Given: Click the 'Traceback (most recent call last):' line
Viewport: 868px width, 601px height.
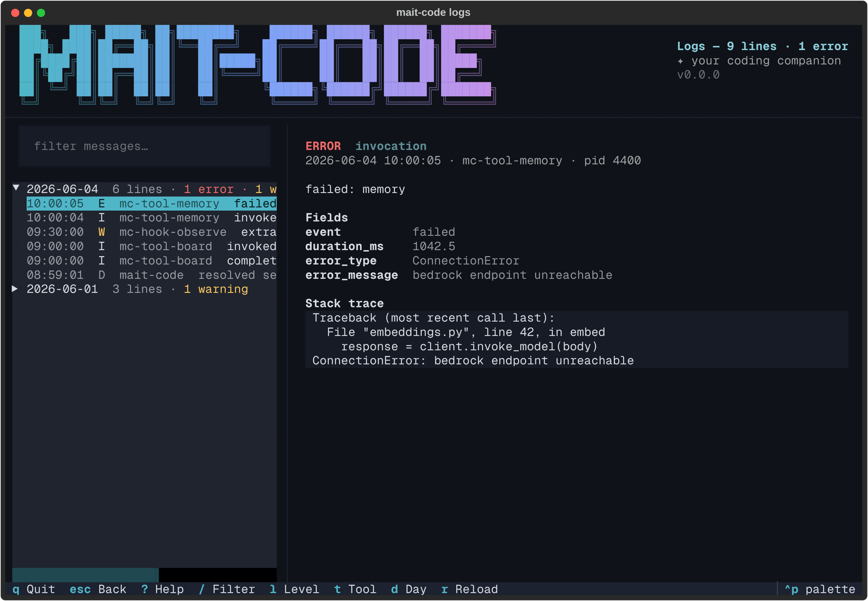Looking at the screenshot, I should click(x=434, y=318).
